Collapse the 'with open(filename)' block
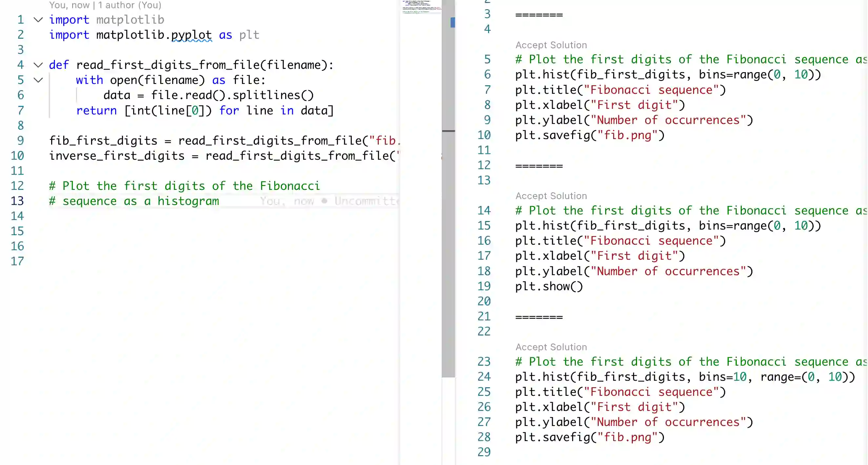The width and height of the screenshot is (868, 465). [38, 80]
